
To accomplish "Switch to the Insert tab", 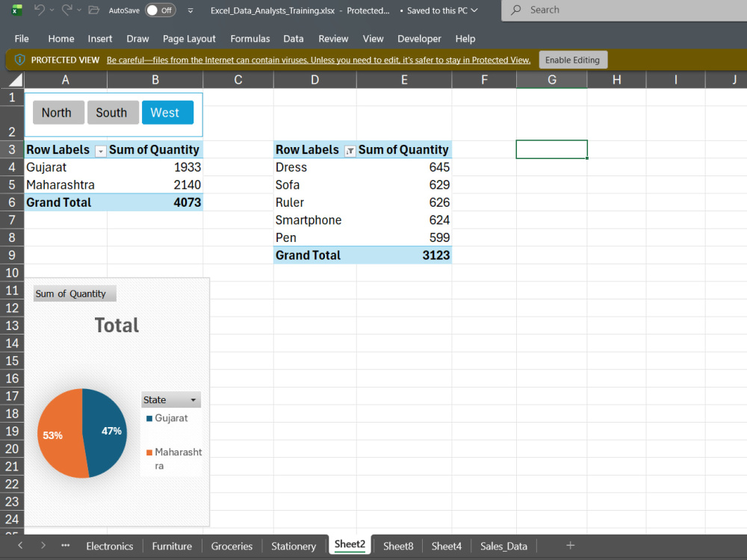I will point(99,39).
